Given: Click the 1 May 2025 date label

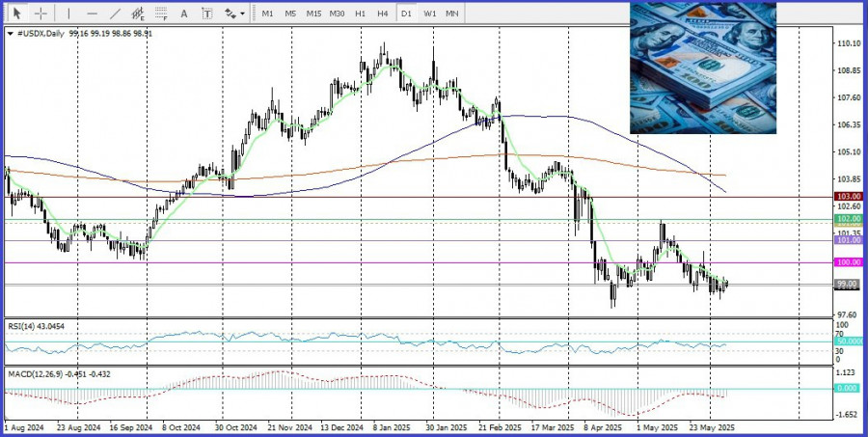Looking at the screenshot, I should [657, 428].
